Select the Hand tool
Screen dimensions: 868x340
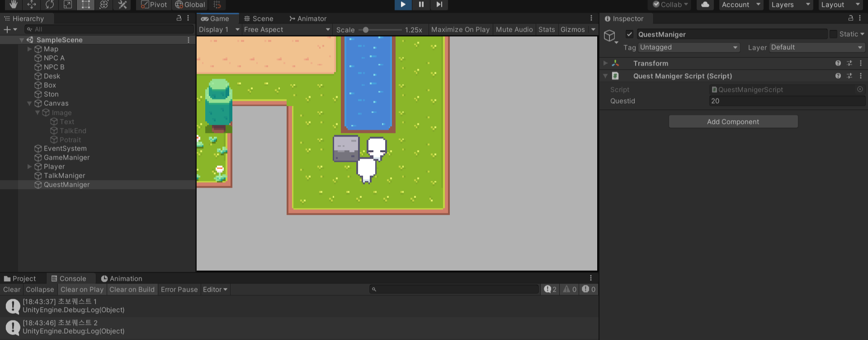point(14,5)
